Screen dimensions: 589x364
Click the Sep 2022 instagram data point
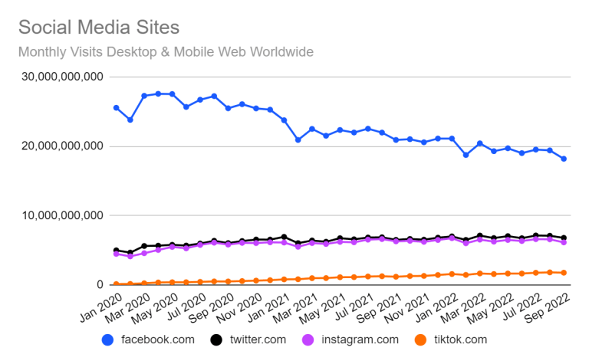(564, 242)
